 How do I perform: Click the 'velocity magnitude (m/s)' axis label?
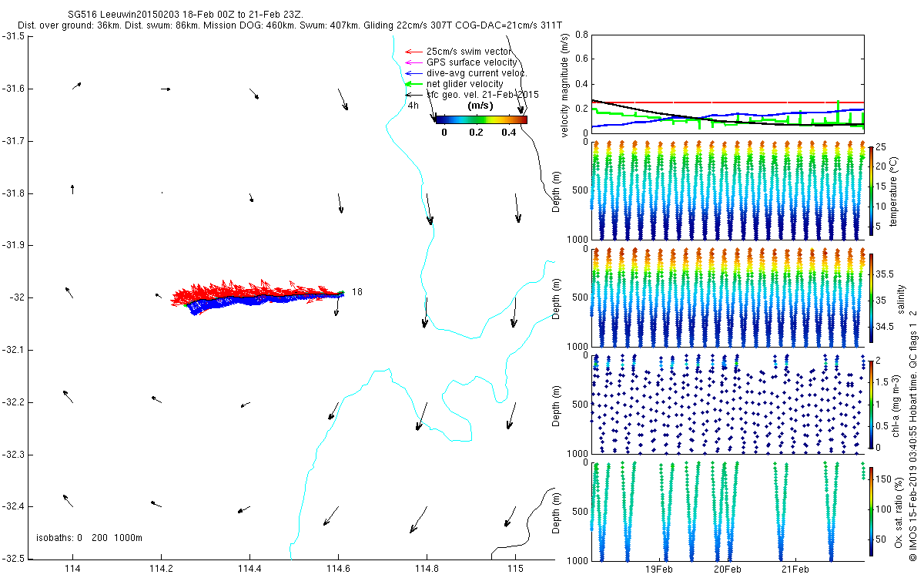565,84
